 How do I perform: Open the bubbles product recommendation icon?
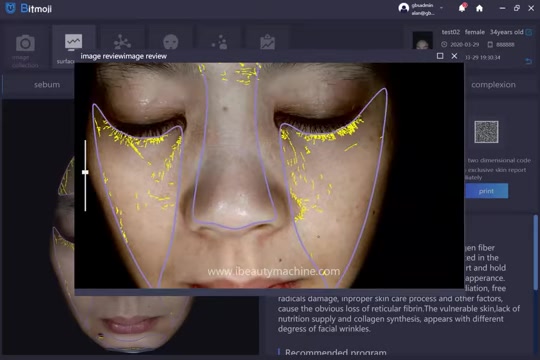[220, 42]
